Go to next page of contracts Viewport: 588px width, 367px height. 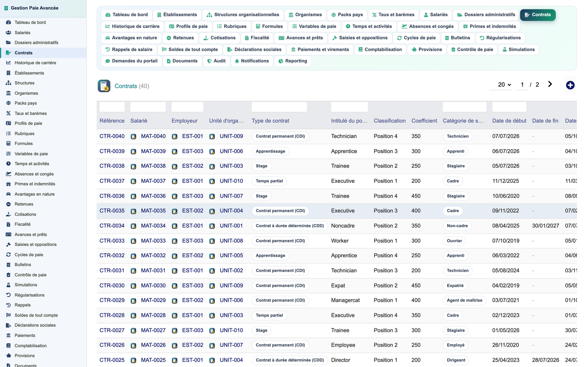point(550,84)
